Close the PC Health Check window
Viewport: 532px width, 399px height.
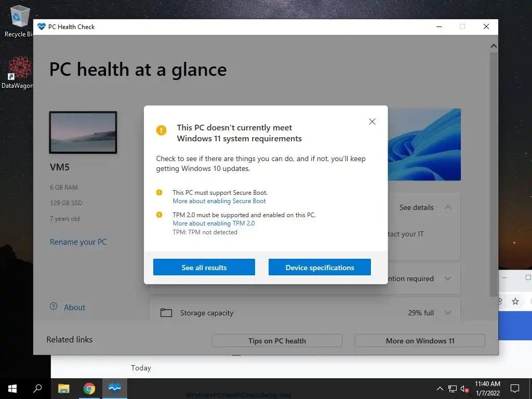[486, 26]
